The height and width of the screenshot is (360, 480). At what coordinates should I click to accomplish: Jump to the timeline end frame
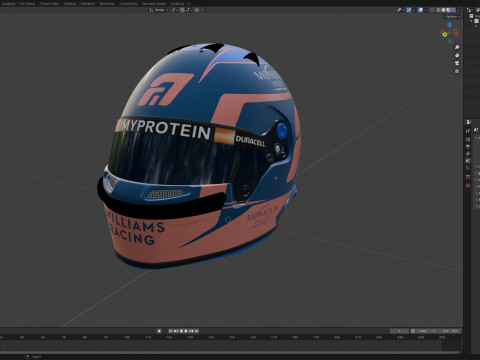[x=196, y=331]
